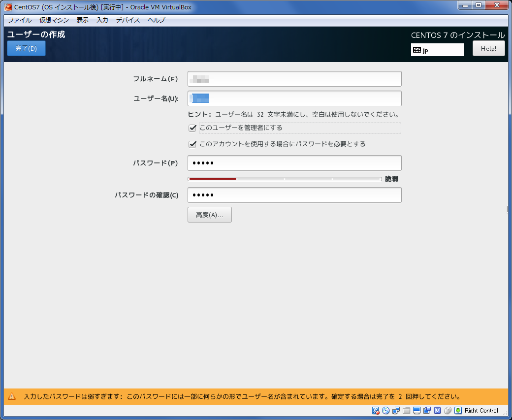Open the network adapter status icon
This screenshot has width=512, height=420.
click(396, 411)
